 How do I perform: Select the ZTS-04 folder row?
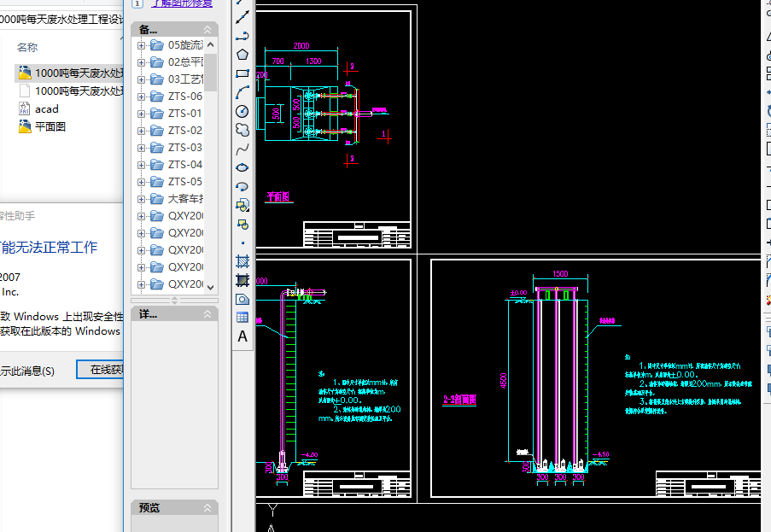(x=177, y=165)
